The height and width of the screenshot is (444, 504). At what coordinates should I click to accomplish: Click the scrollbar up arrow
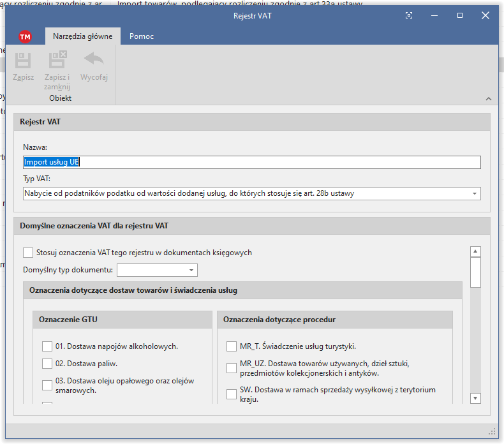pos(475,252)
